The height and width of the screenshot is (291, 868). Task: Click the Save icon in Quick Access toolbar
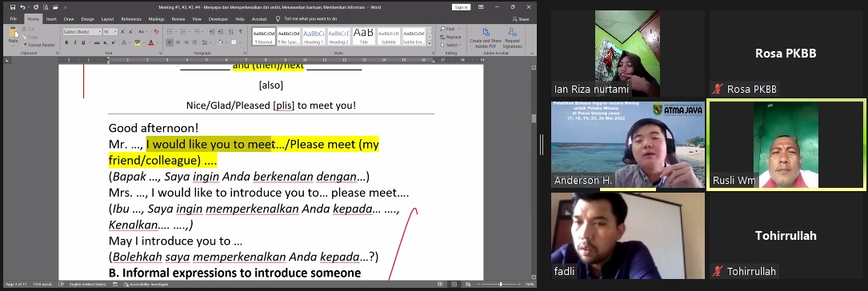pyautogui.click(x=12, y=7)
